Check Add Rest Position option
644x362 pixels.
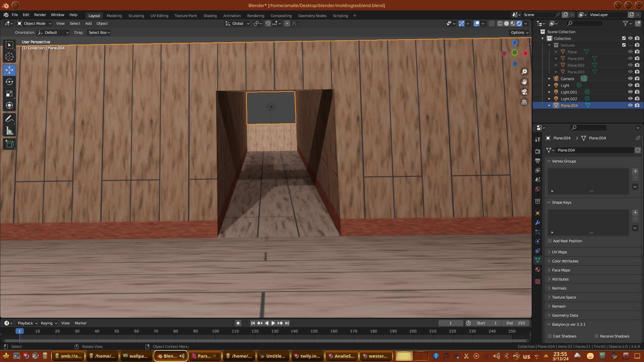pos(550,241)
